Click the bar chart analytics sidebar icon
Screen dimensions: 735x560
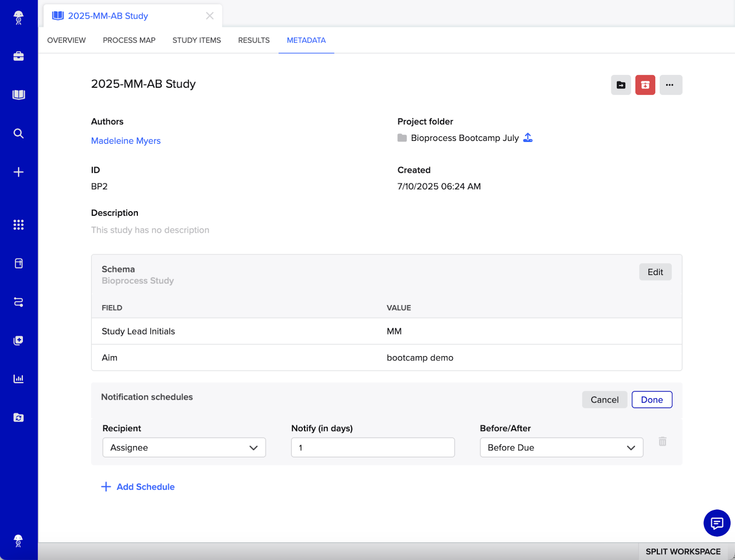18,379
